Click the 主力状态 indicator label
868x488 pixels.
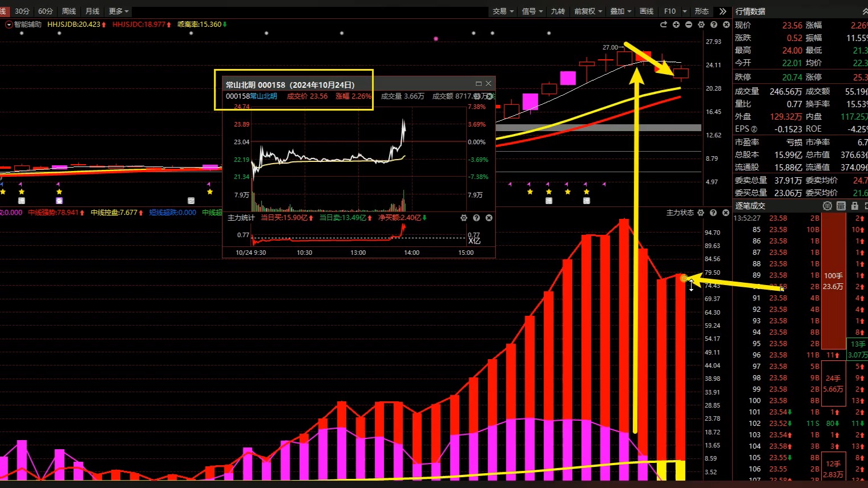point(680,213)
